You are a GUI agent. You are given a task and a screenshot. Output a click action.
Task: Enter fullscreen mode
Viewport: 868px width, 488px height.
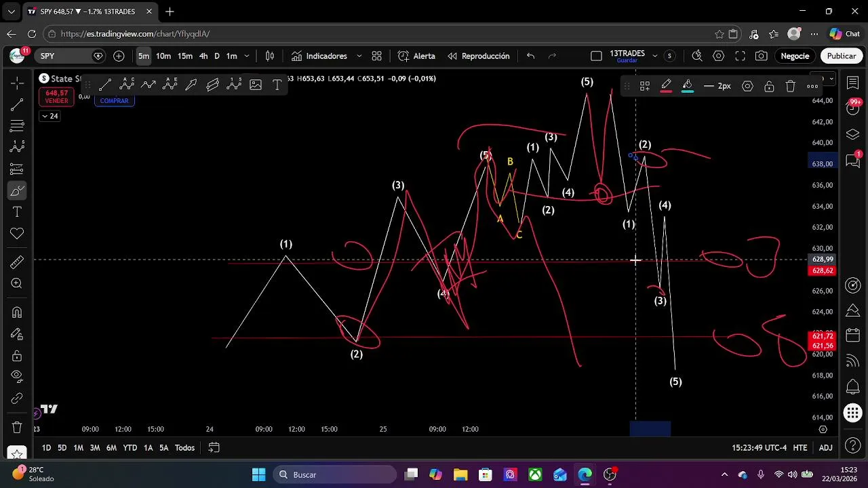741,56
